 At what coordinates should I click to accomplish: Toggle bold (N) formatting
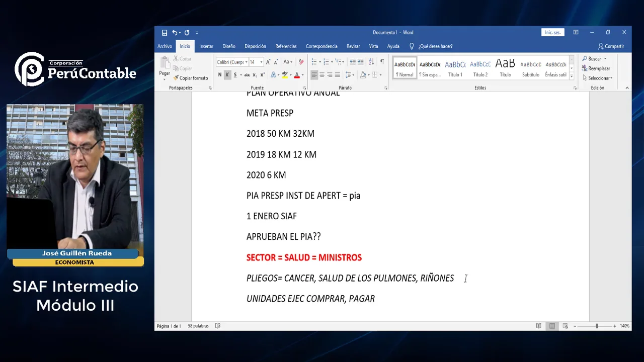(x=220, y=75)
